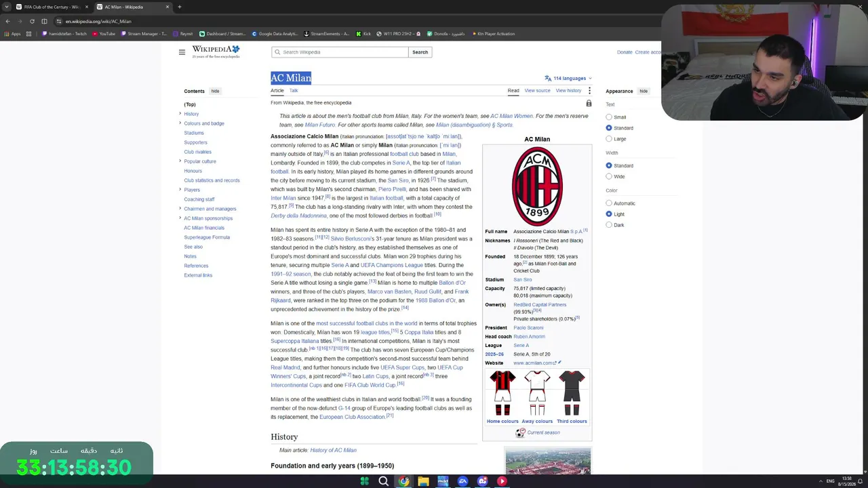Hide the Appearance panel

[644, 91]
